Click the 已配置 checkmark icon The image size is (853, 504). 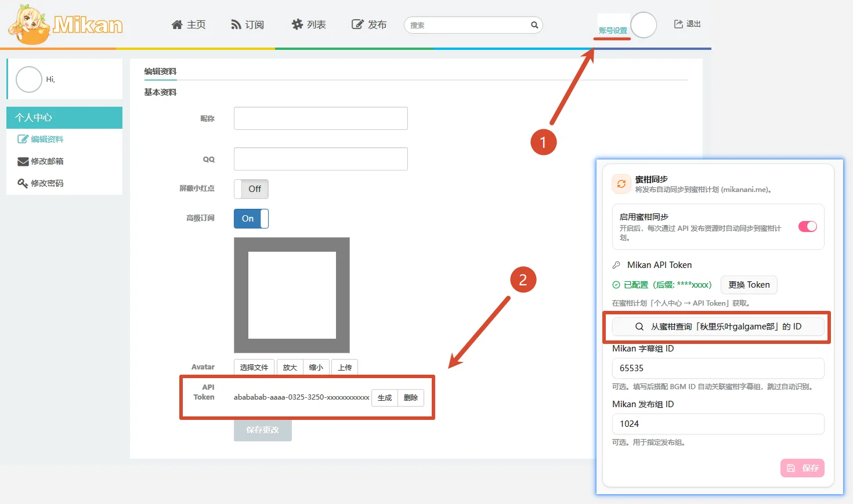616,285
